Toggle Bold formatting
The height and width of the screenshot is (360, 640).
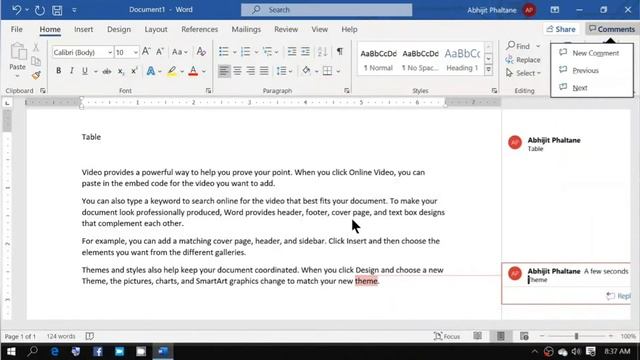click(59, 71)
